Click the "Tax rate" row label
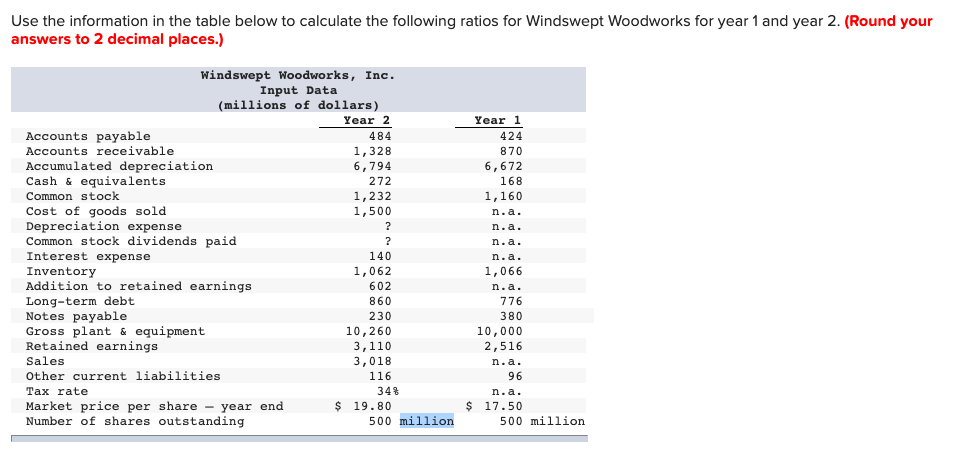Screen dimensions: 954x459 tap(57, 391)
